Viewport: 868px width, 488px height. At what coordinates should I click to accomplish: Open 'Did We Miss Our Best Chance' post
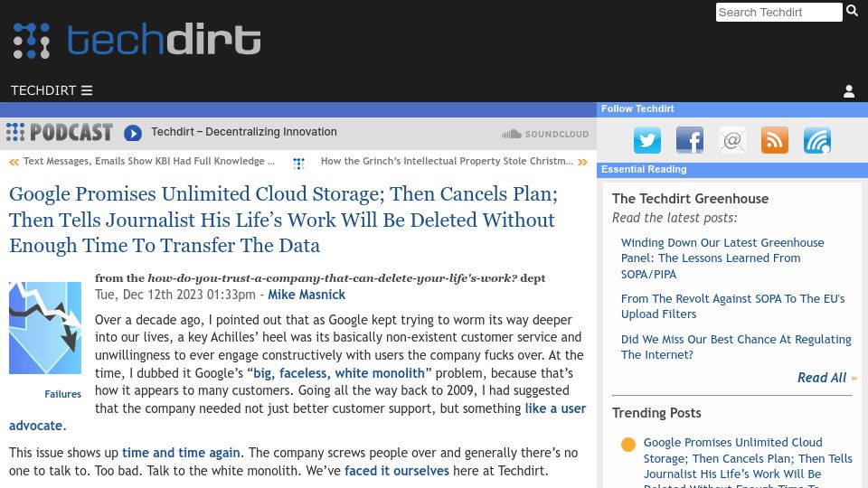coord(736,347)
